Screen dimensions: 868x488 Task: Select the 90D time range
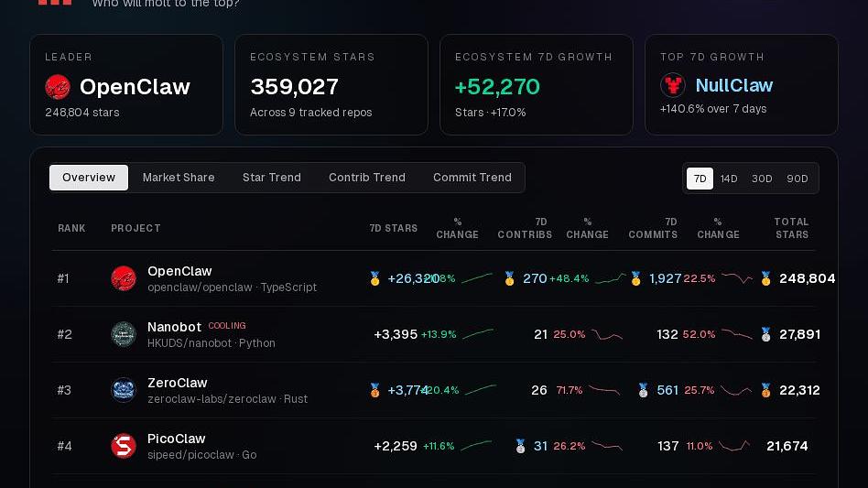click(797, 179)
